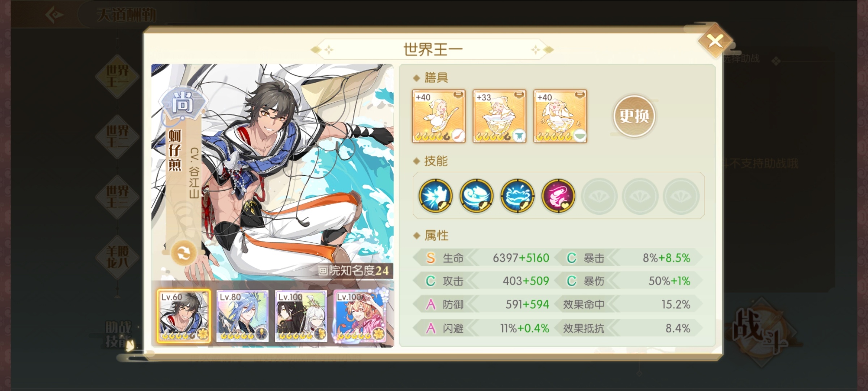The width and height of the screenshot is (868, 391).
Task: Select the third blue splash skill icon
Action: 517,196
